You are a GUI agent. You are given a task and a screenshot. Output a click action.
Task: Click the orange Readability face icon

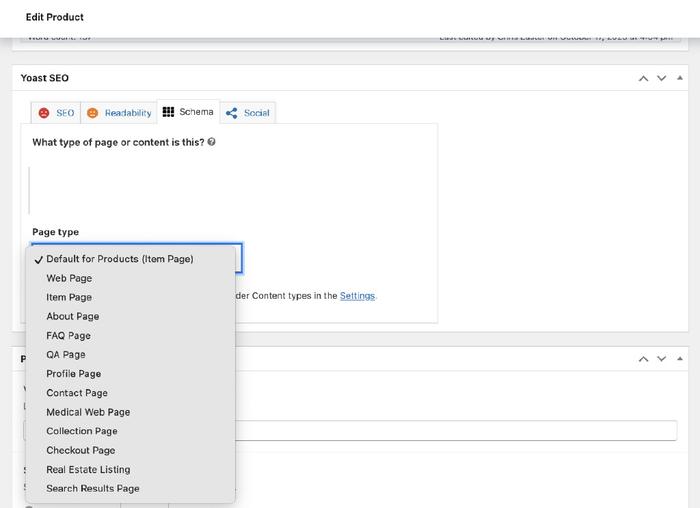92,113
